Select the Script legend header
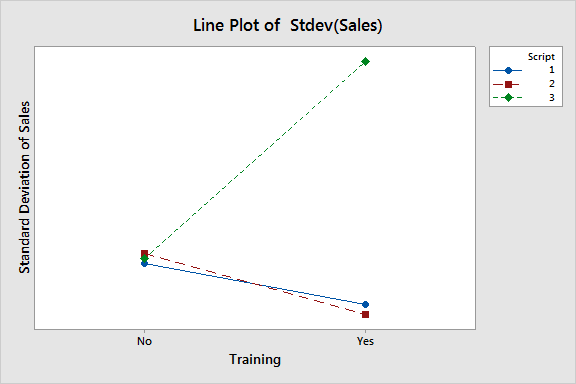 click(x=541, y=57)
